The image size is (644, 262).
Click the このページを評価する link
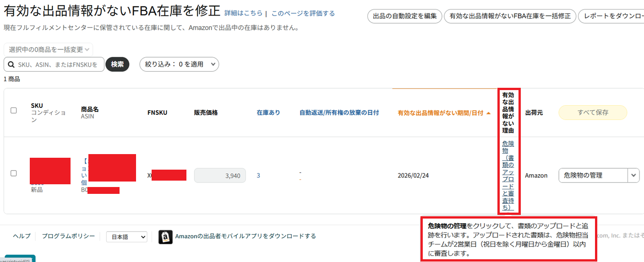303,13
